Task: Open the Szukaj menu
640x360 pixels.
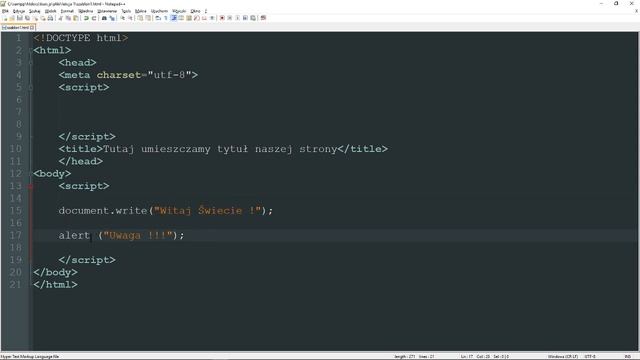Action: (x=35, y=11)
